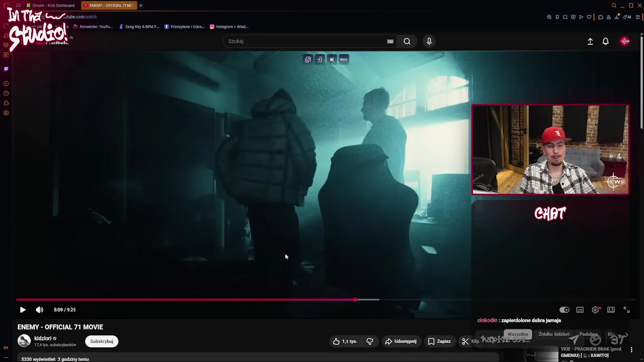The image size is (644, 362).
Task: Click the browser address bar URL
Action: (x=80, y=17)
